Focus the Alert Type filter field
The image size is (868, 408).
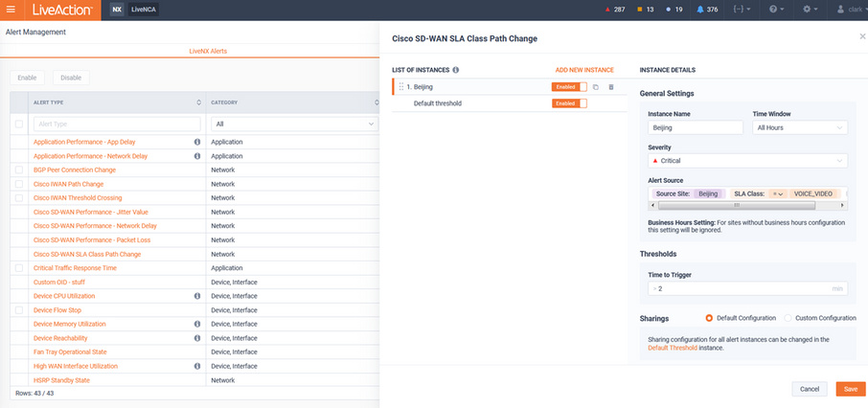coord(117,124)
